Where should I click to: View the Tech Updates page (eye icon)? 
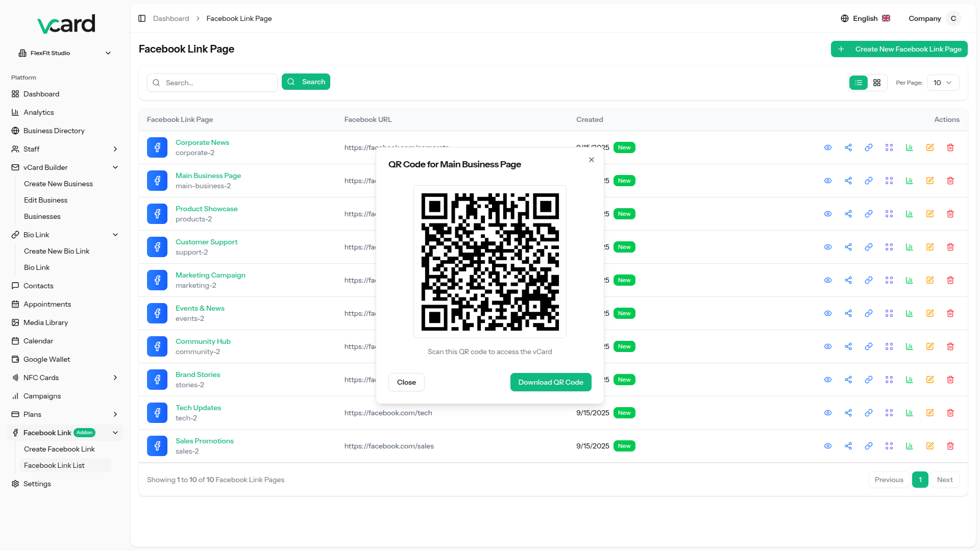tap(828, 413)
